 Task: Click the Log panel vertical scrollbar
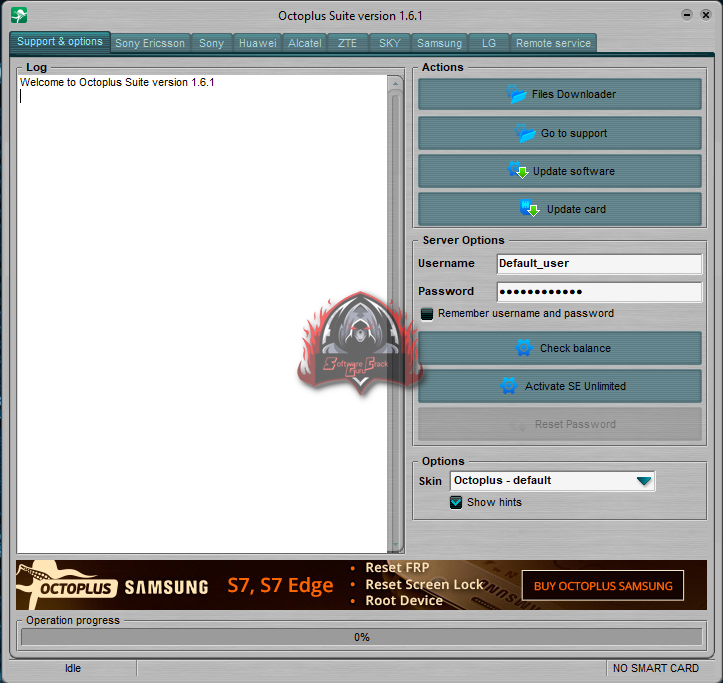click(395, 315)
